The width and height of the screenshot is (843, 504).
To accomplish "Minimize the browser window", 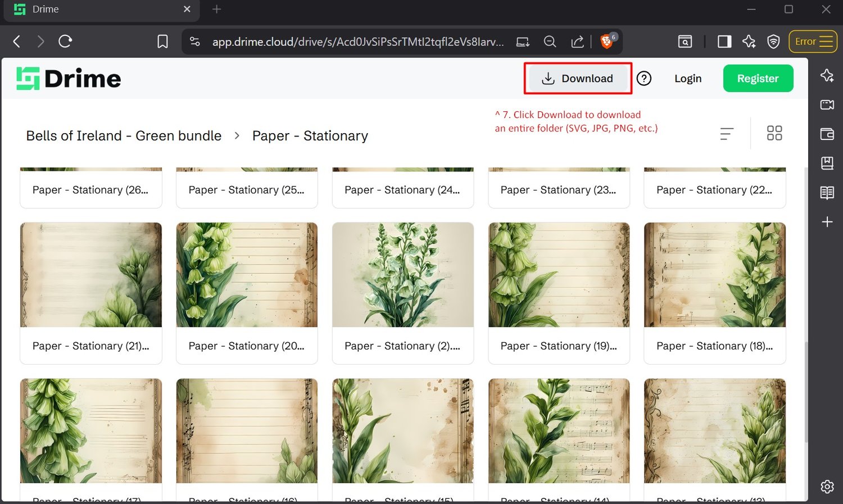I will (751, 10).
